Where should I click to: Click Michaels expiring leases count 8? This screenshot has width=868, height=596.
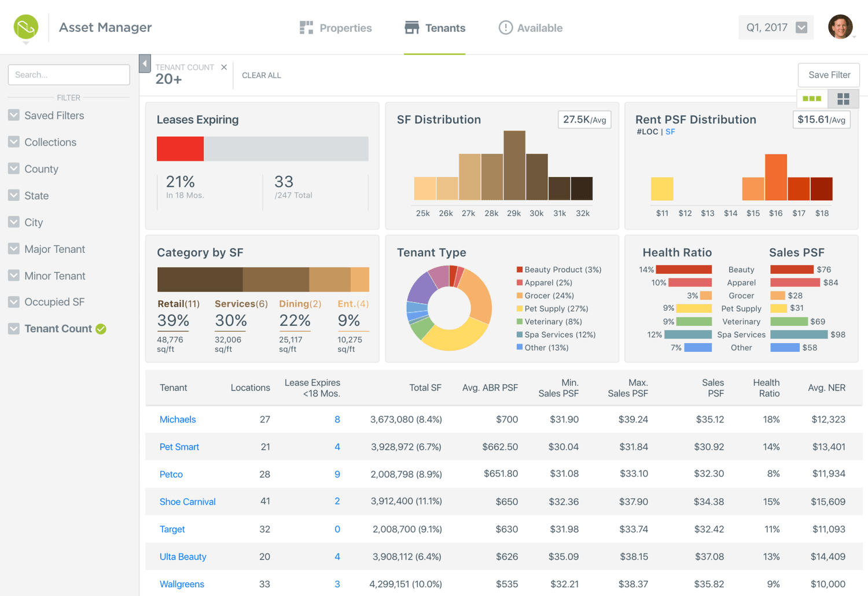click(337, 420)
